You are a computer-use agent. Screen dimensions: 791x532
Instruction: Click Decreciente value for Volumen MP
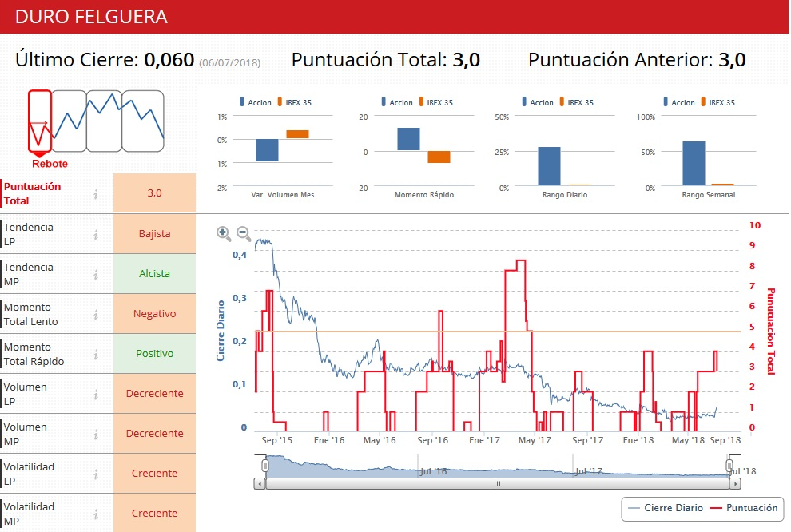coord(154,433)
